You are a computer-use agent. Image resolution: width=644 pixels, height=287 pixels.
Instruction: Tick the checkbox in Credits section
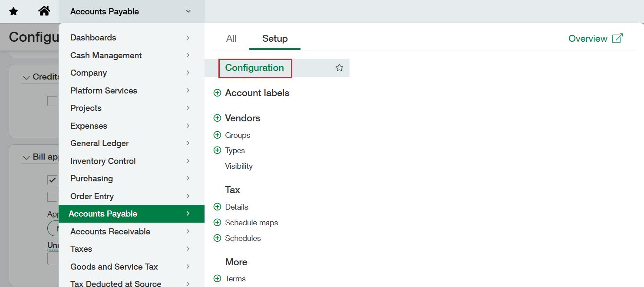coord(53,101)
